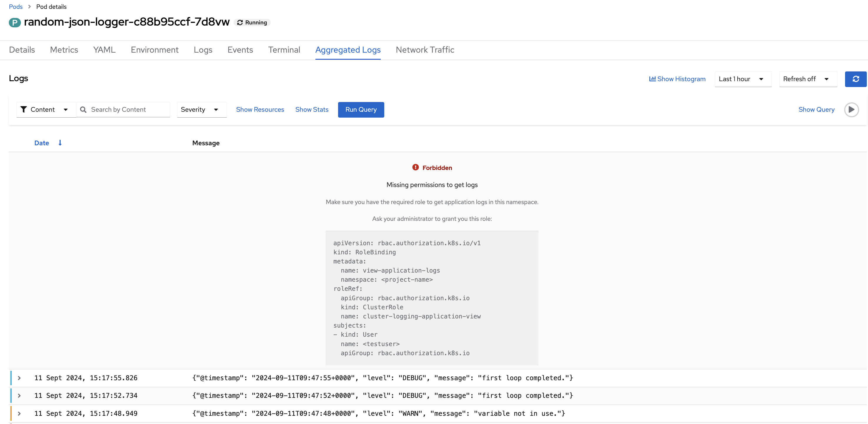868x424 pixels.
Task: Click the Running status sync icon
Action: (240, 23)
